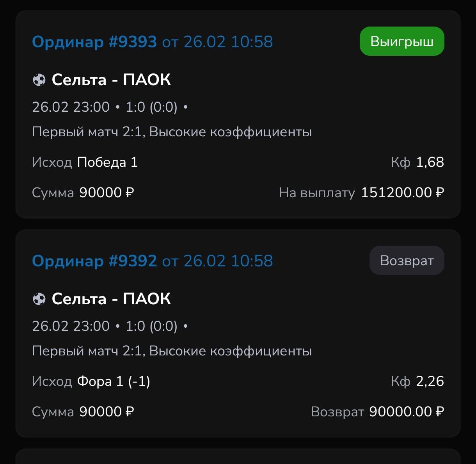This screenshot has height=464, width=476.
Task: Click the grey Возврат status badge
Action: coord(407,261)
